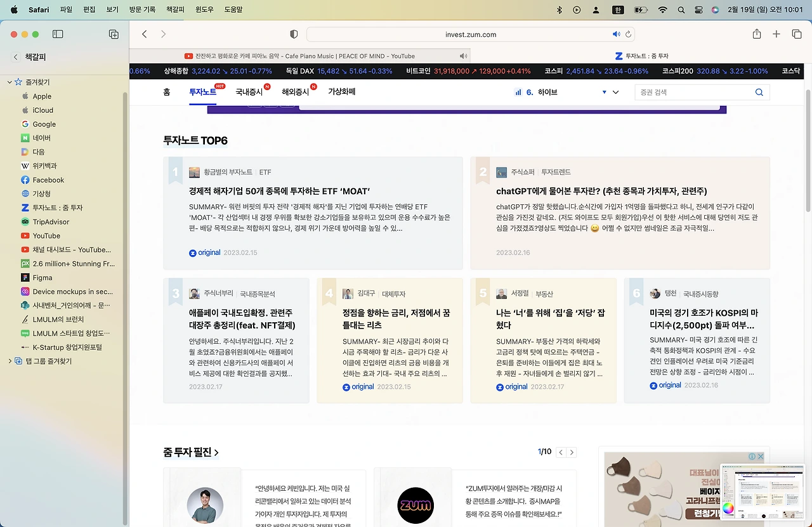Open the Figma bookmark
This screenshot has height=527, width=812.
tap(43, 278)
